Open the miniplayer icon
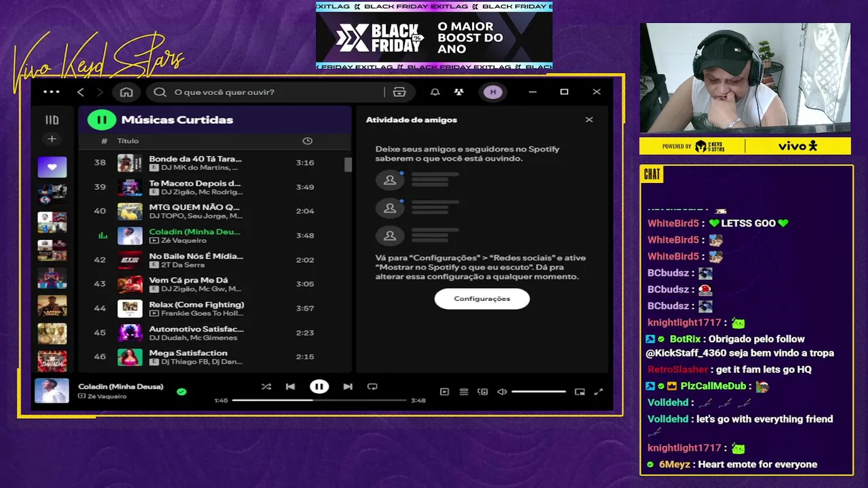 [x=580, y=392]
